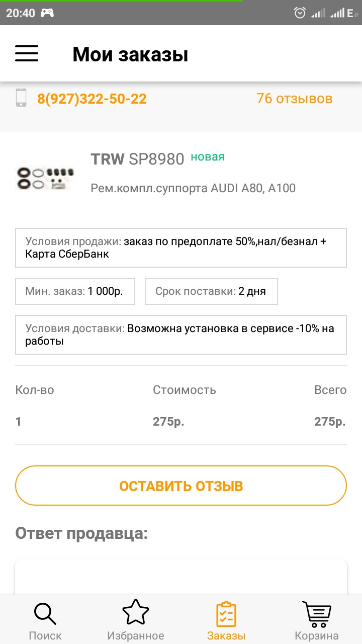Open the shopping cart icon
362x644 pixels.
317,614
